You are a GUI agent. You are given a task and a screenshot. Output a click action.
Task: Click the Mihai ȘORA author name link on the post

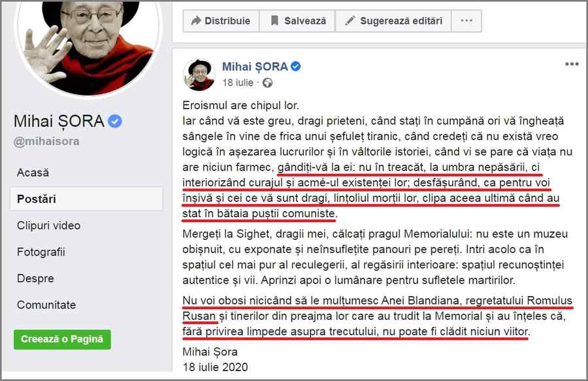(x=255, y=67)
